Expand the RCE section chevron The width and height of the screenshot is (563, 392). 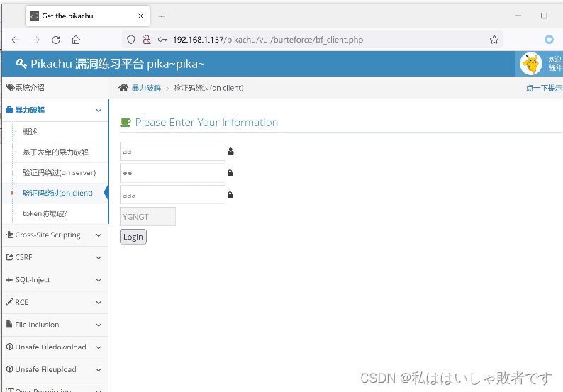(x=99, y=302)
